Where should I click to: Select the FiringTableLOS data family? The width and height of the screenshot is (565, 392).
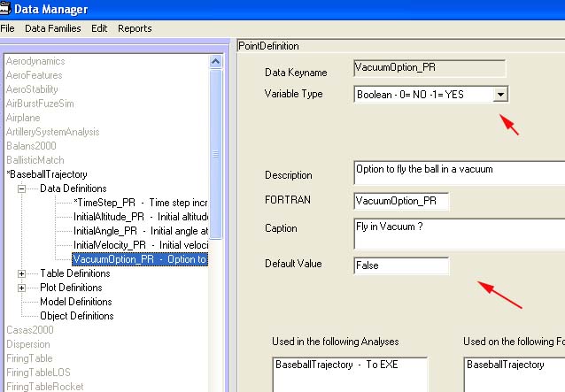(x=38, y=373)
